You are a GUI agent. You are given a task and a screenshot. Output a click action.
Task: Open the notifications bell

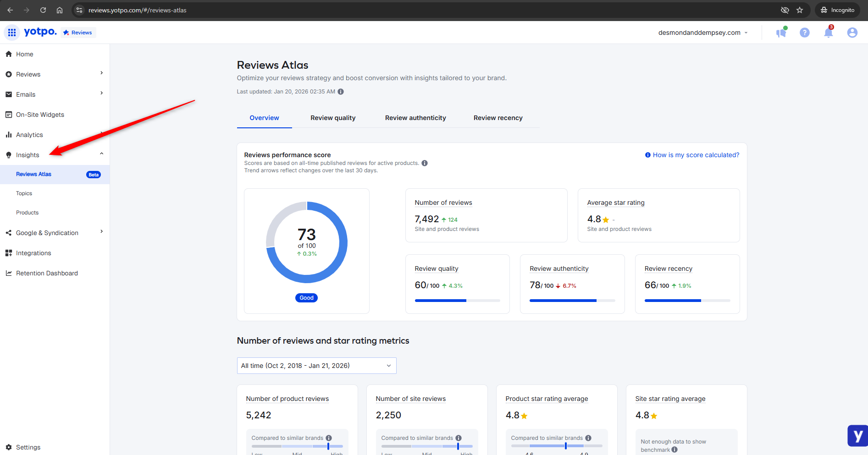829,33
